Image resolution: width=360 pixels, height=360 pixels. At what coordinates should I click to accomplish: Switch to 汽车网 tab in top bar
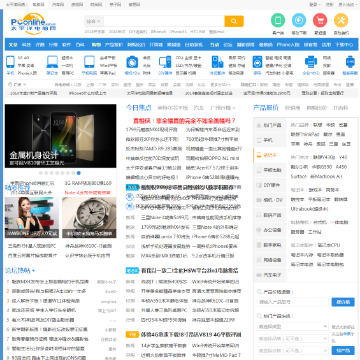(58, 5)
